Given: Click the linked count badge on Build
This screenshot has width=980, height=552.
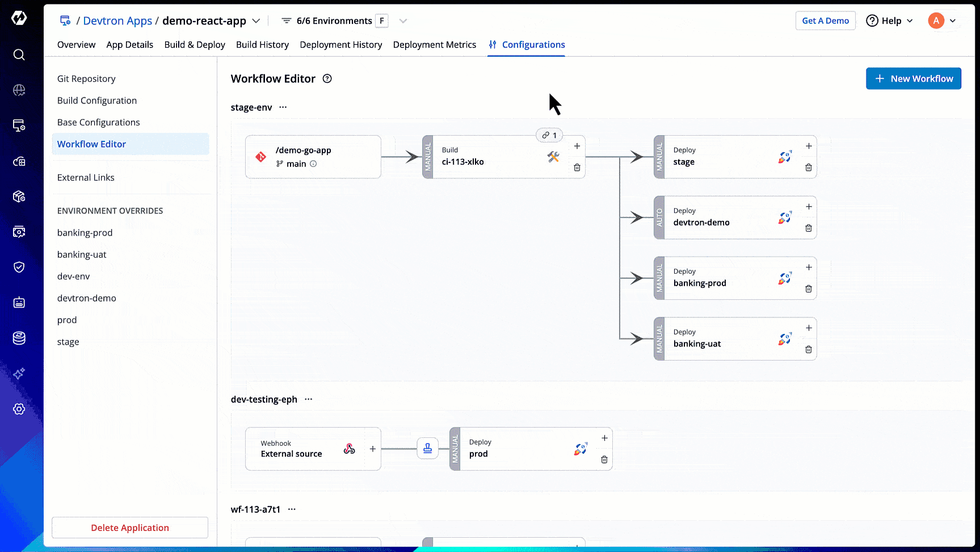Looking at the screenshot, I should pyautogui.click(x=549, y=135).
